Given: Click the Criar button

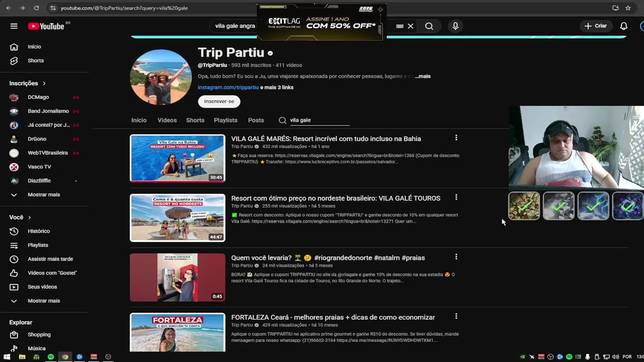Looking at the screenshot, I should (x=596, y=26).
